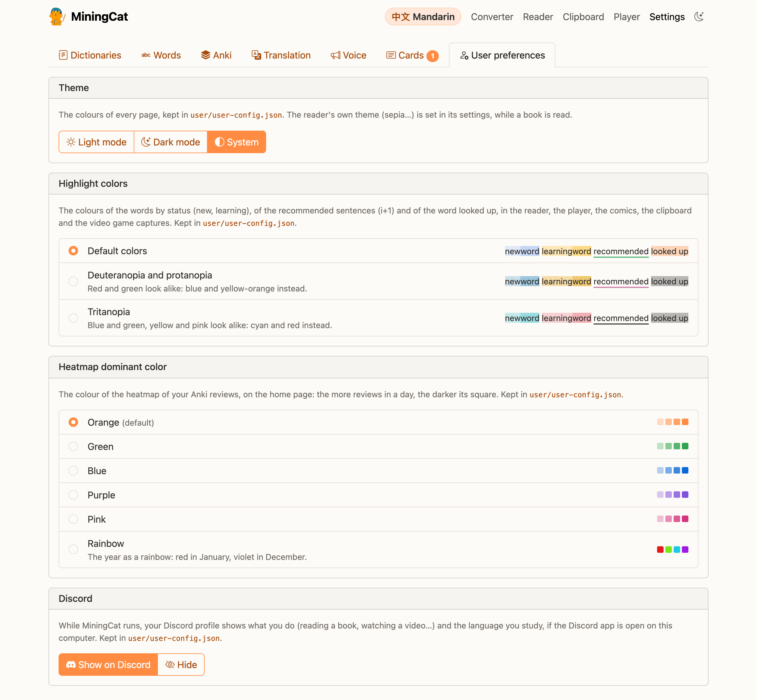Click the Show on Discord button
757x700 pixels.
click(x=108, y=665)
